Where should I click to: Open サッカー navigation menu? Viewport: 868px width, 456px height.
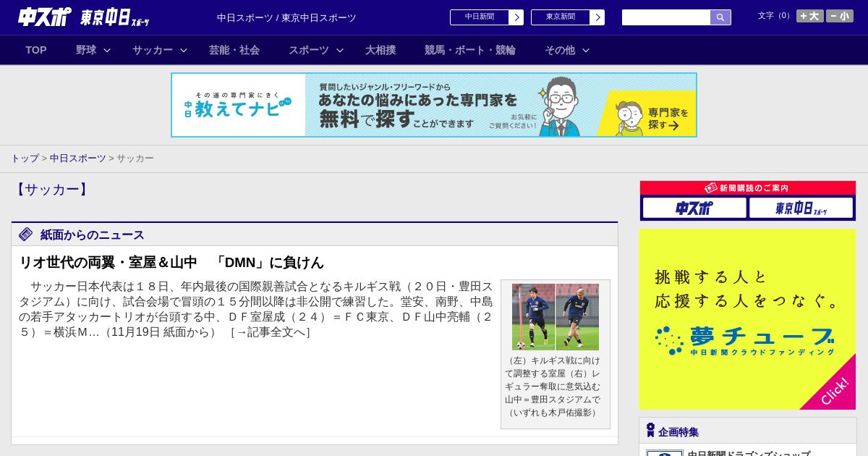tap(153, 50)
